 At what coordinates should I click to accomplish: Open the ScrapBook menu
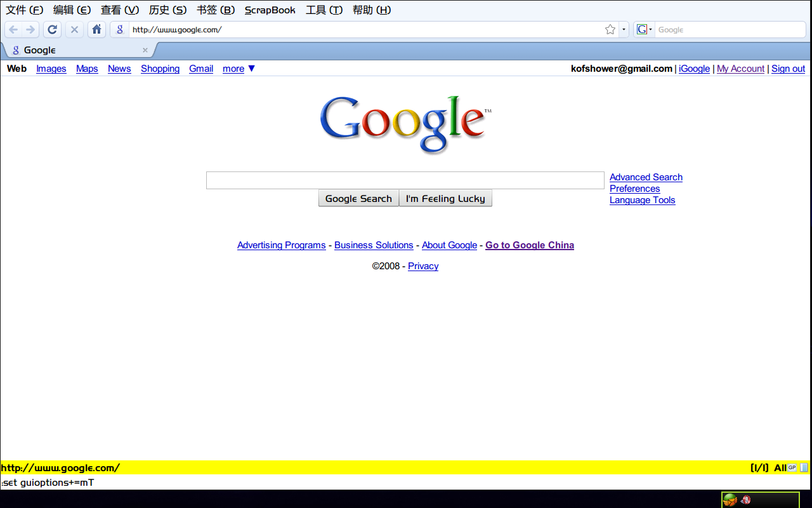pos(270,10)
